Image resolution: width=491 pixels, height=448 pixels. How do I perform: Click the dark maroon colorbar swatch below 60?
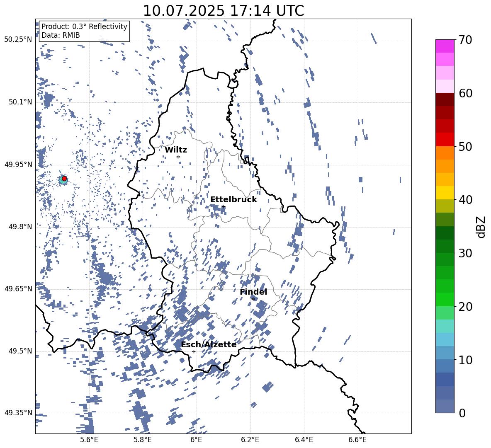[445, 99]
